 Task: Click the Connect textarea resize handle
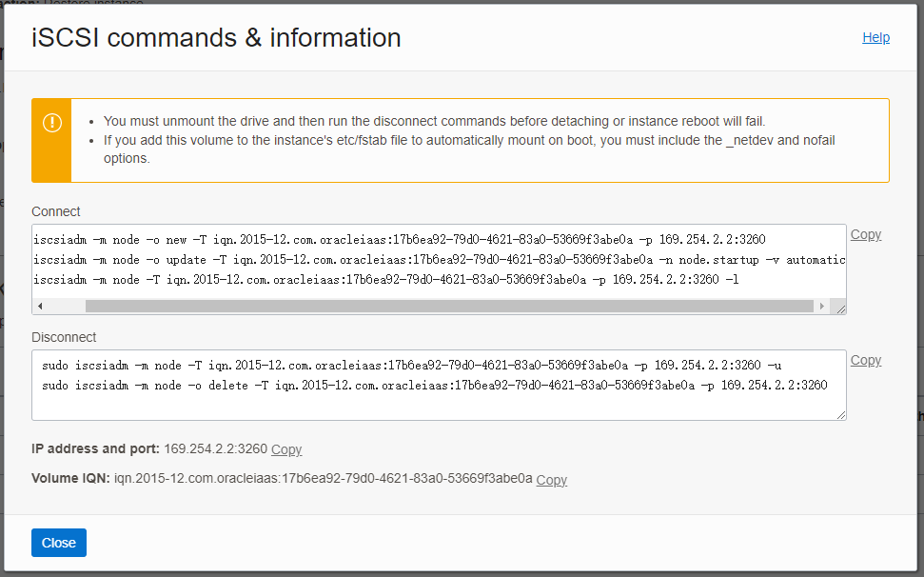[x=840, y=308]
